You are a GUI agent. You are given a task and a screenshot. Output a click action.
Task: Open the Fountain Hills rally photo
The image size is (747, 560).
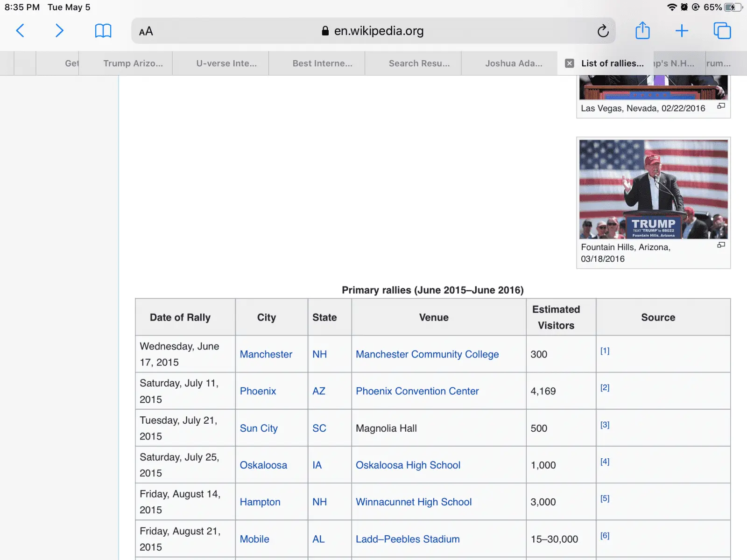pyautogui.click(x=653, y=189)
